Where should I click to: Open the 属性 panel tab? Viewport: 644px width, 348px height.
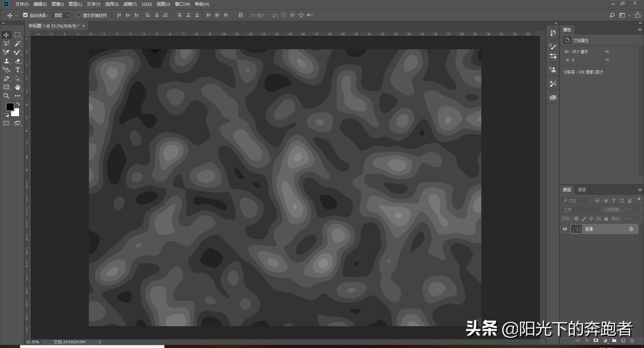[567, 30]
